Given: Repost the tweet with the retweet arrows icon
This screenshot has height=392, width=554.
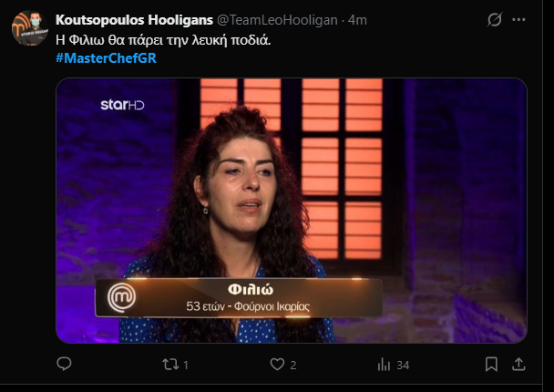Looking at the screenshot, I should (170, 365).
